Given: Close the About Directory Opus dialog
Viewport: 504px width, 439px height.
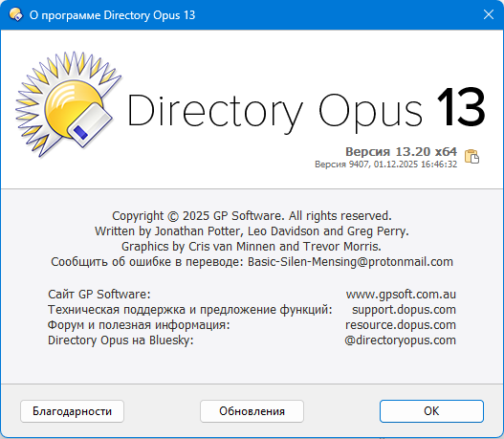Looking at the screenshot, I should [x=489, y=14].
